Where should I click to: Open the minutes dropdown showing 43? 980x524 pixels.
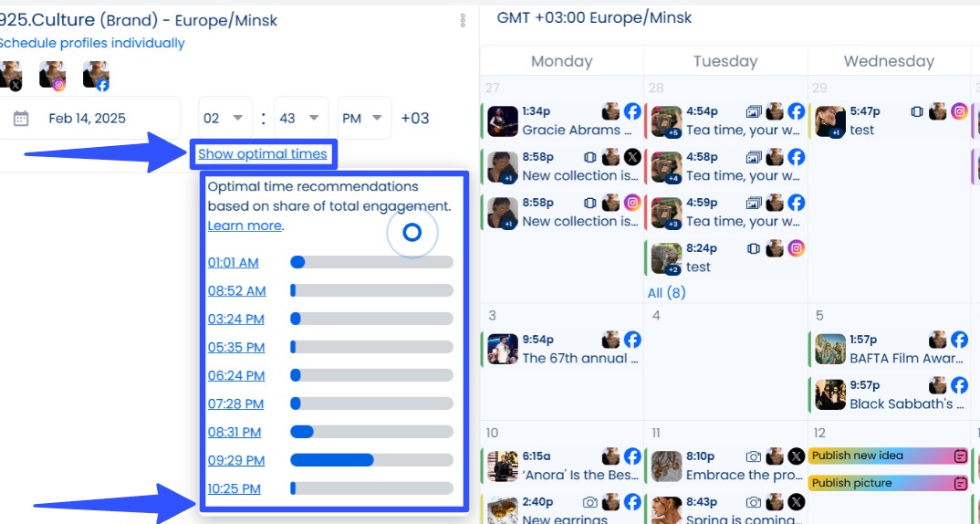pyautogui.click(x=301, y=119)
